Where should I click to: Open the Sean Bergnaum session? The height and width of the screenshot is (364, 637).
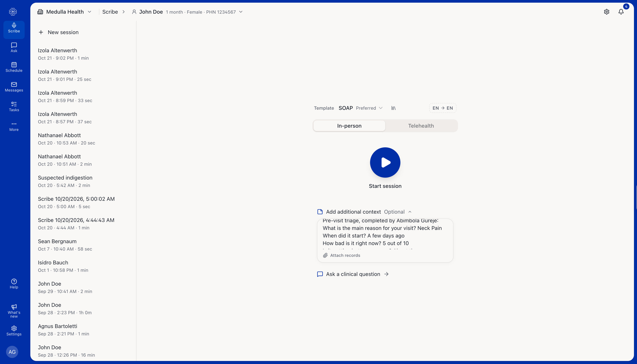[83, 245]
